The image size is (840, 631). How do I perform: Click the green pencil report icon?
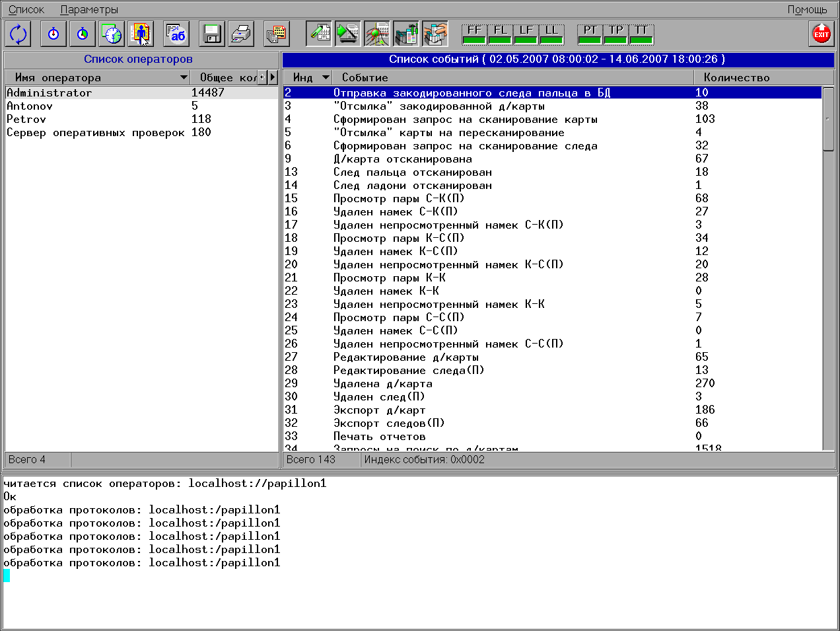(x=319, y=34)
